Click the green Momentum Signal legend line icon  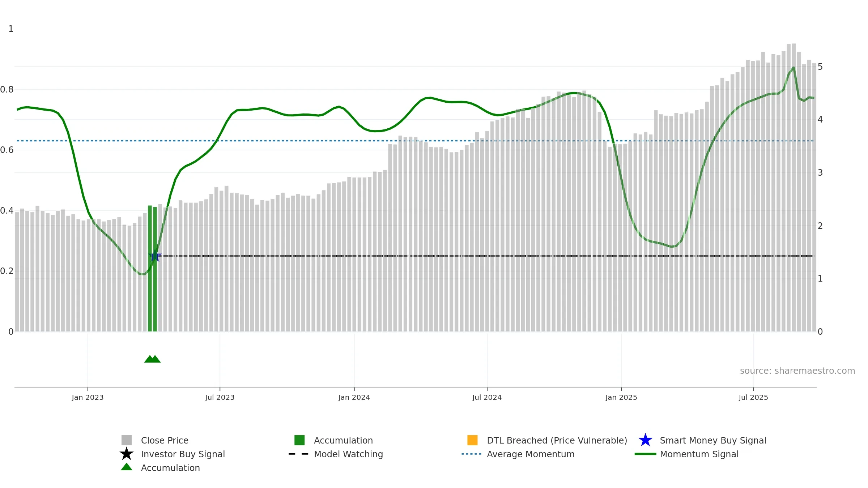click(x=645, y=454)
